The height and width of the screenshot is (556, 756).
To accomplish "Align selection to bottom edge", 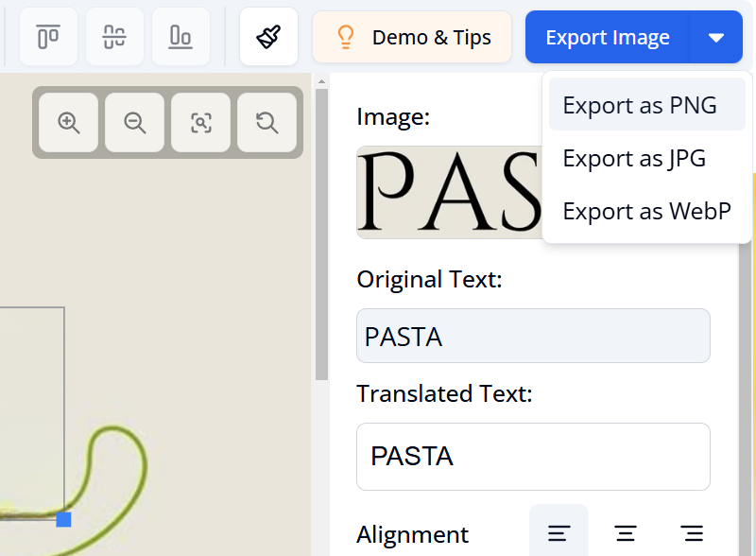I will pos(180,36).
